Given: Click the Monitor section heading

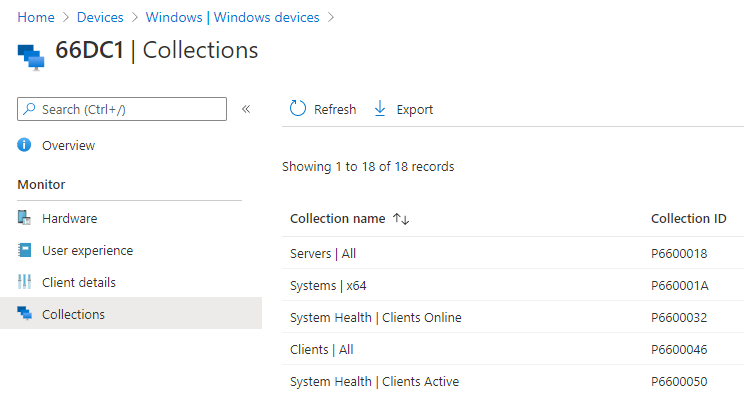Looking at the screenshot, I should (41, 184).
